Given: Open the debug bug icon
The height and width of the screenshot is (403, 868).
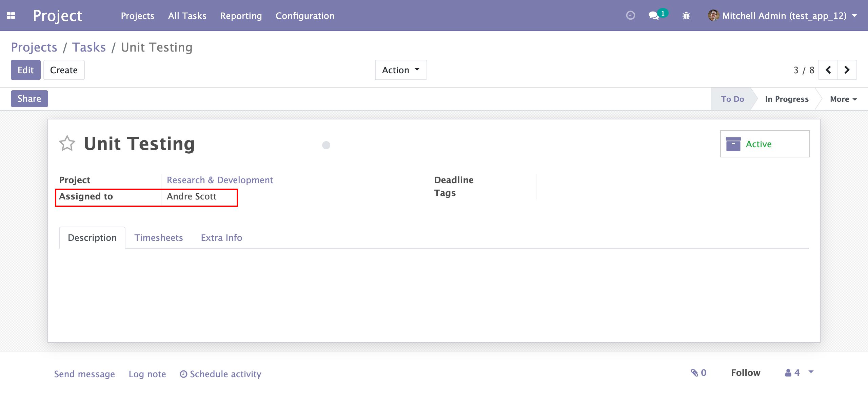Looking at the screenshot, I should 686,16.
